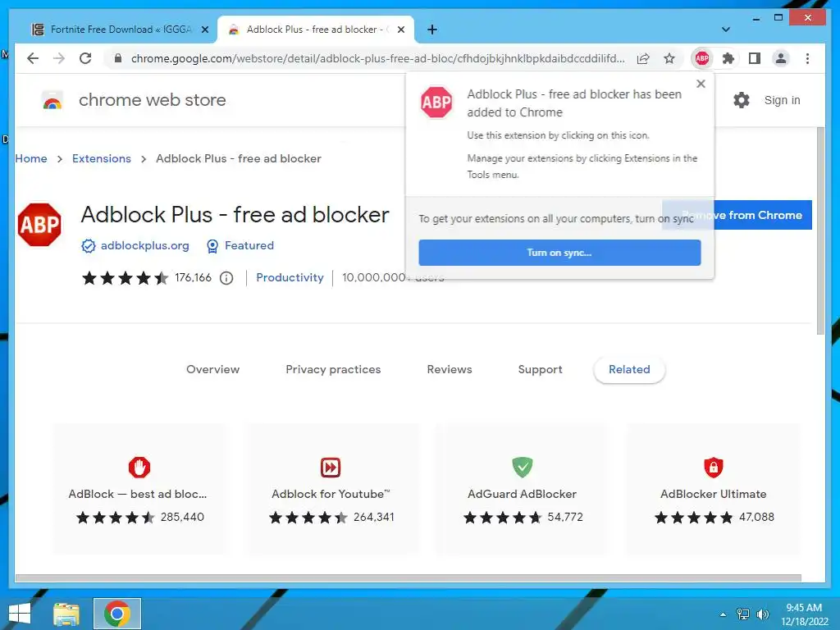Image resolution: width=840 pixels, height=630 pixels.
Task: Switch to the Reviews tab
Action: pos(449,369)
